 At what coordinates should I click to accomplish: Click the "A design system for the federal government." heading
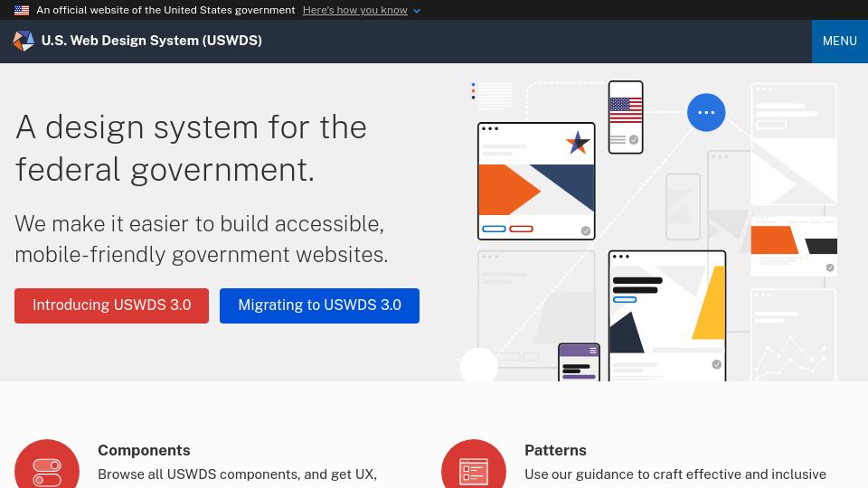191,148
